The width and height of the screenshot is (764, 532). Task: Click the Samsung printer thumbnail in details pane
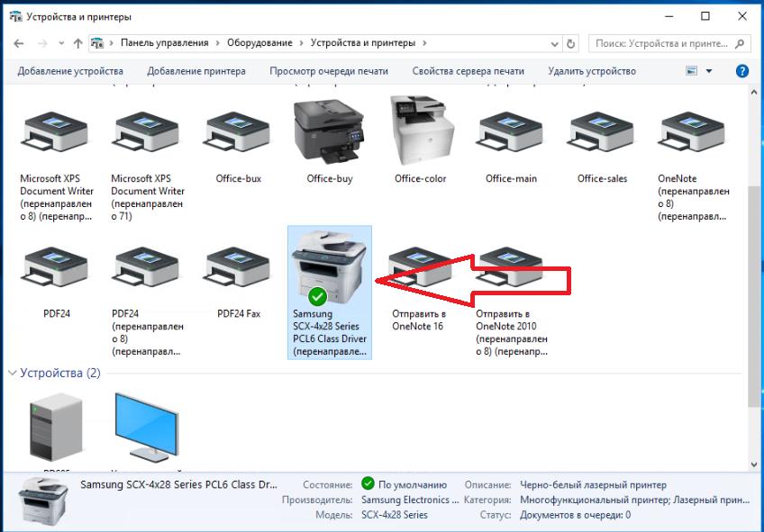coord(43,501)
